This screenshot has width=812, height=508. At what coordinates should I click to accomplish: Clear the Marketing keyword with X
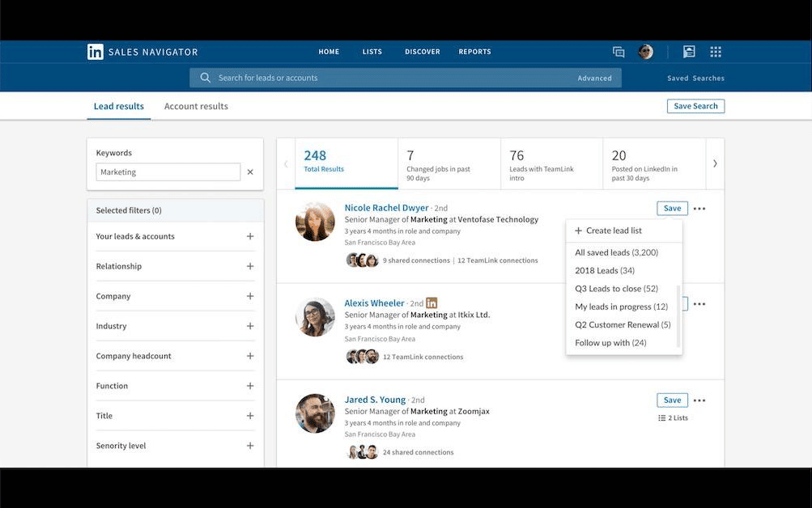tap(250, 171)
